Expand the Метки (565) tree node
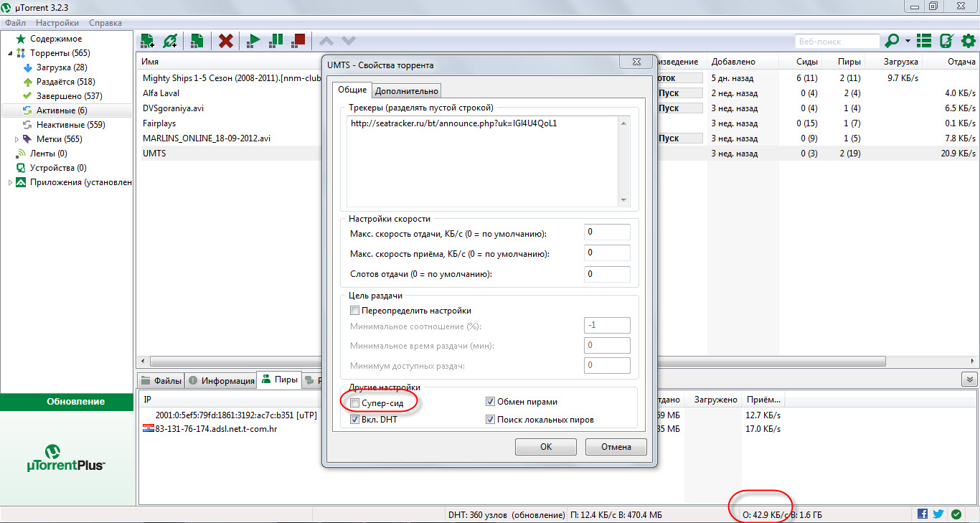This screenshot has height=523, width=980. pyautogui.click(x=18, y=139)
